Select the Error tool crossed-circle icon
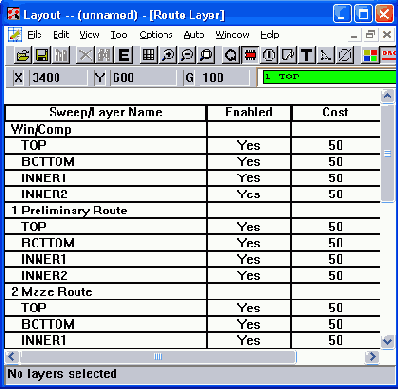 coord(345,55)
